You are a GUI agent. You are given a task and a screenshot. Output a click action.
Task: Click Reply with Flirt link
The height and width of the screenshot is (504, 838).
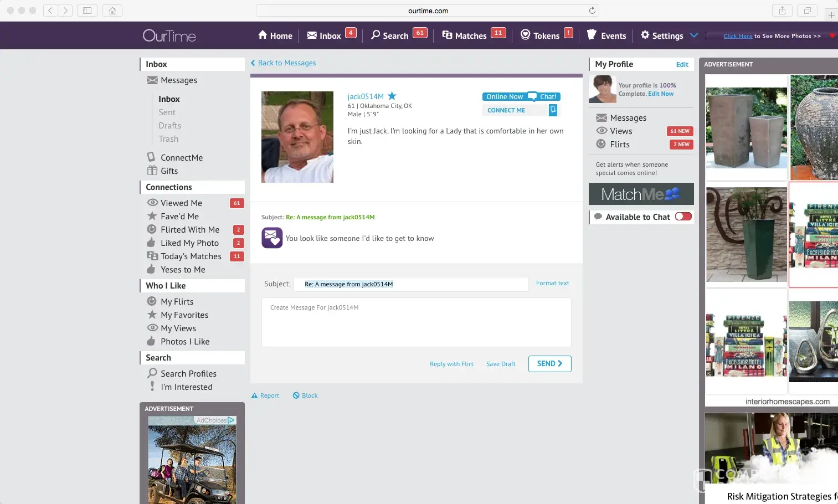pos(451,364)
